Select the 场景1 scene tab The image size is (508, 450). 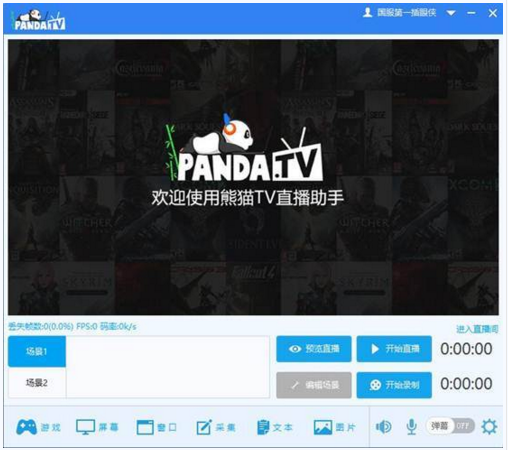37,351
